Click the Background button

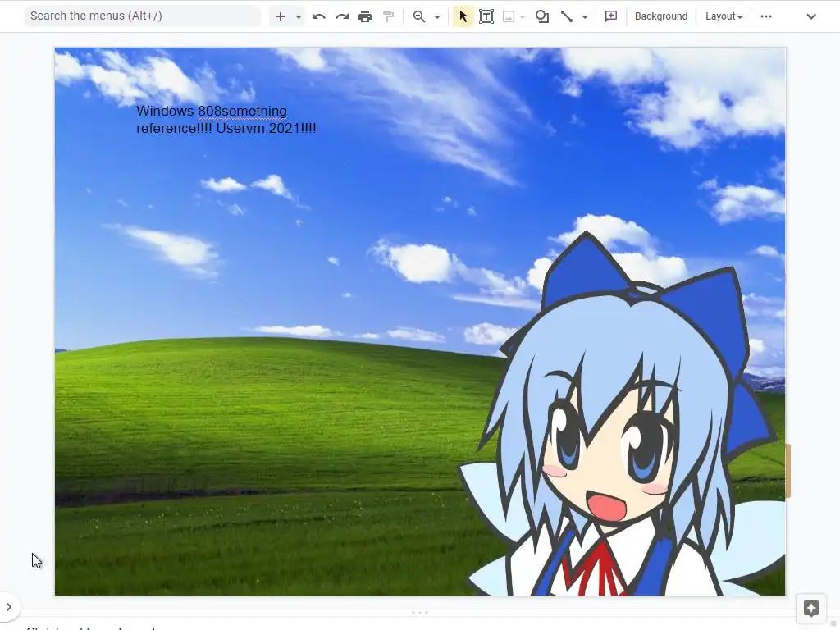pyautogui.click(x=661, y=16)
